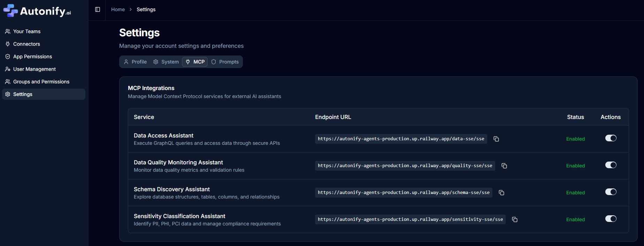Click the Endpoint URL column header
644x246 pixels.
[333, 117]
